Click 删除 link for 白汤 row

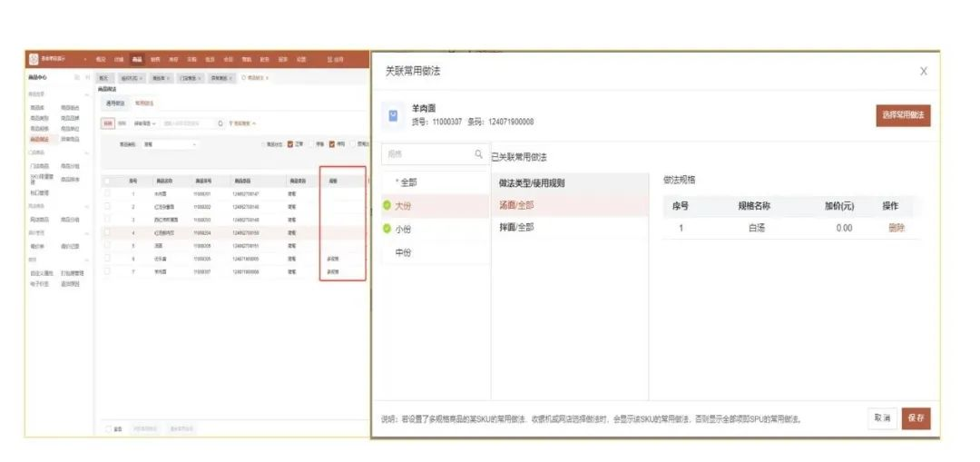click(x=896, y=228)
